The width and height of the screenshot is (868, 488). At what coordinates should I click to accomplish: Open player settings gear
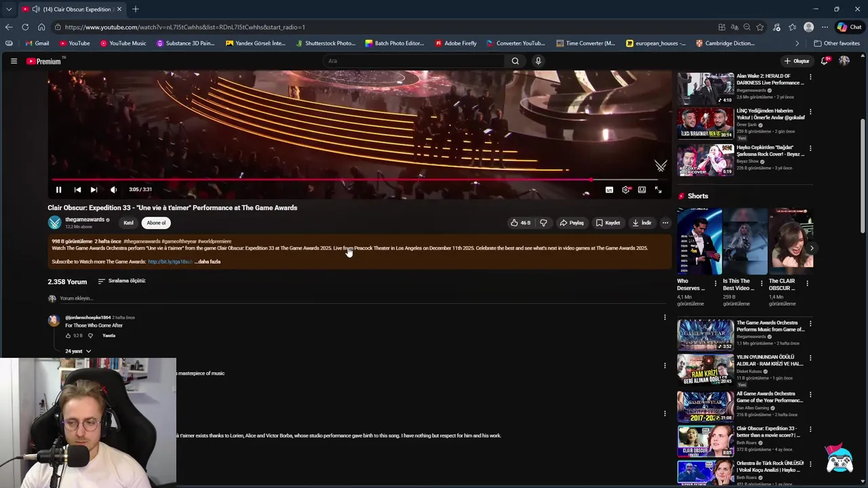(x=626, y=190)
